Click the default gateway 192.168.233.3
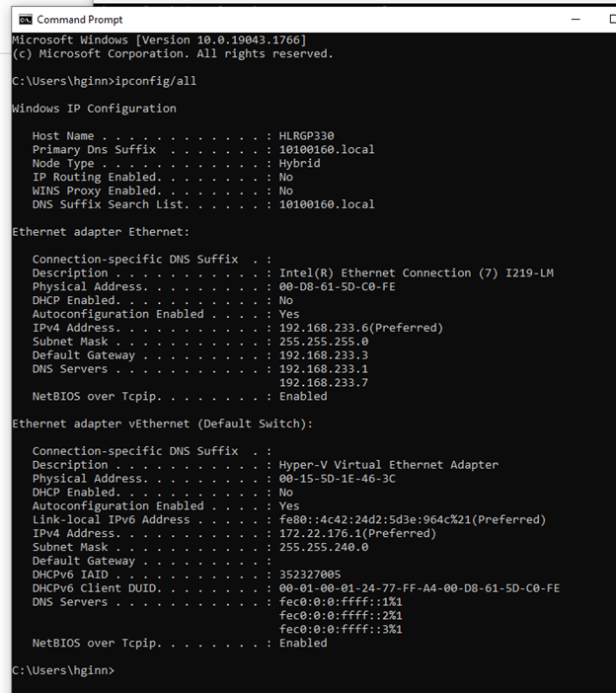 (324, 355)
